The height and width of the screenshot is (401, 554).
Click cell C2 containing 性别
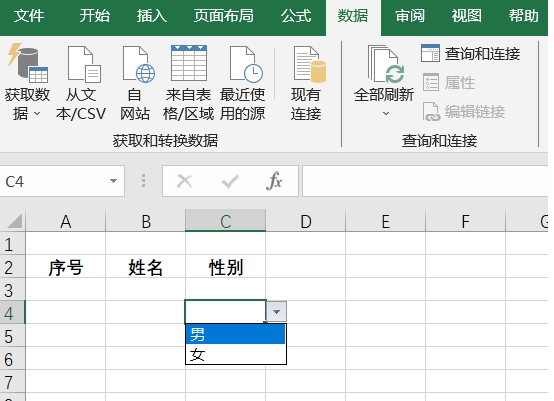pos(225,267)
